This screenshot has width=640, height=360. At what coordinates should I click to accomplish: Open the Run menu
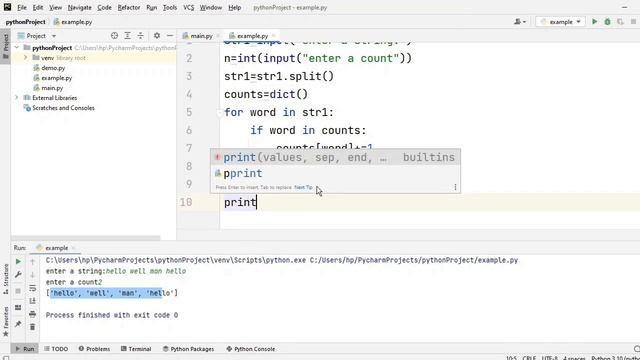[x=151, y=7]
